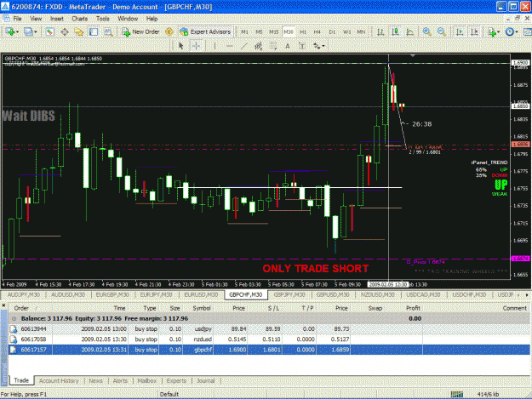Select the nzdusd buy stop order row
The width and height of the screenshot is (532, 399).
[x=269, y=339]
